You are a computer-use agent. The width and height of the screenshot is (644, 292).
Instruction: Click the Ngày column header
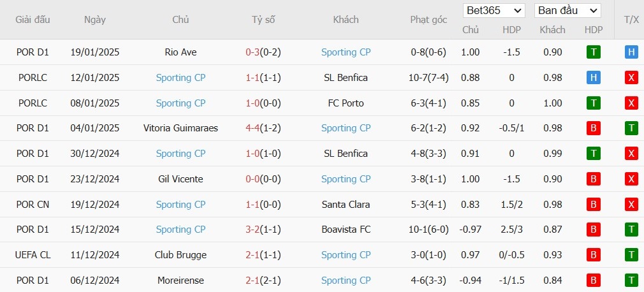point(95,20)
